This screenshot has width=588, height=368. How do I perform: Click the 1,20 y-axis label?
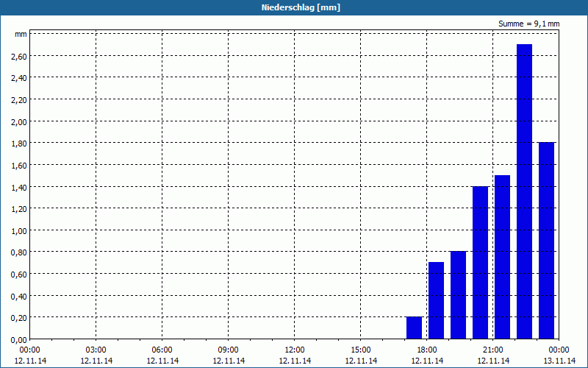click(19, 209)
